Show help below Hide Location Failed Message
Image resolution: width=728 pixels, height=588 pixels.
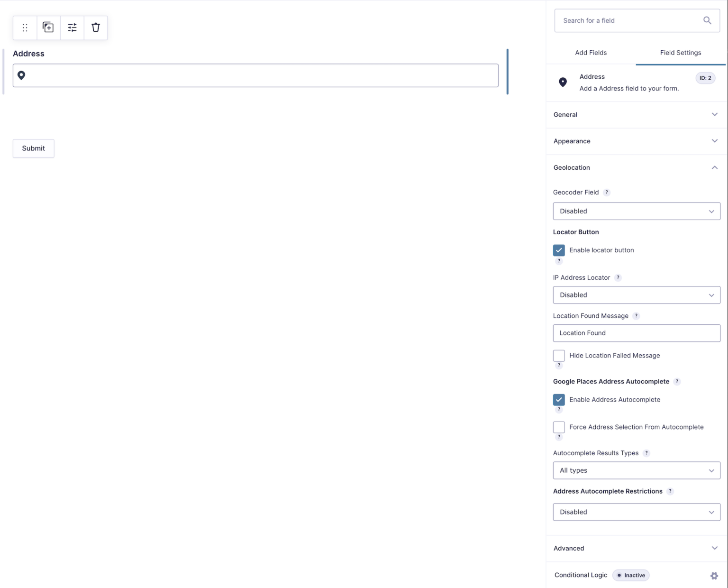559,366
